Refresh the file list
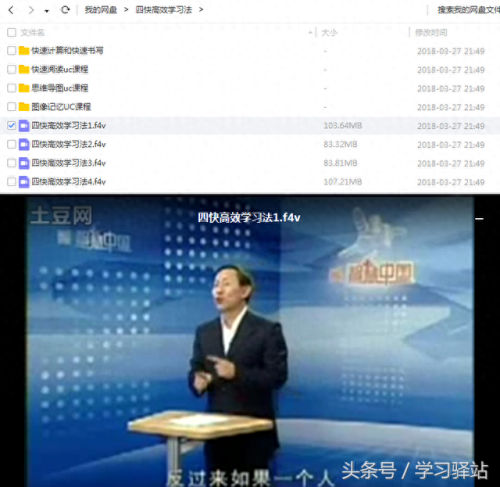Viewport: 500px width, 487px height. tap(65, 10)
